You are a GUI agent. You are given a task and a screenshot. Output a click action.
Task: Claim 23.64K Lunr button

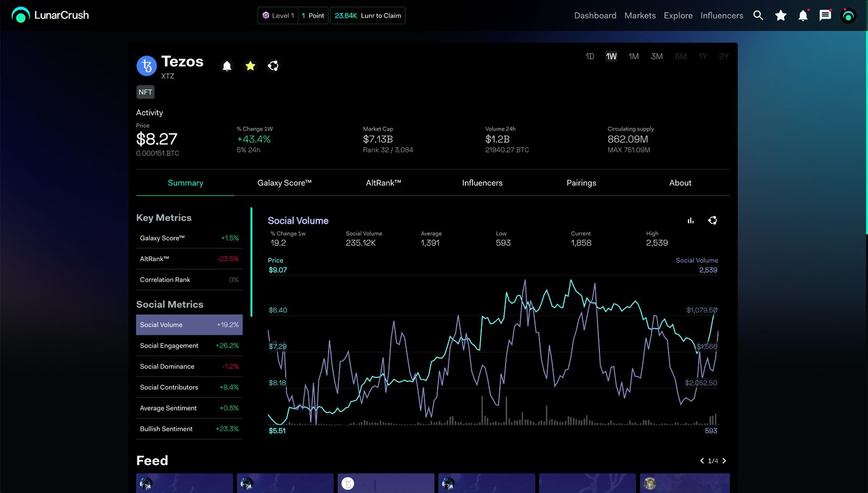pos(368,16)
